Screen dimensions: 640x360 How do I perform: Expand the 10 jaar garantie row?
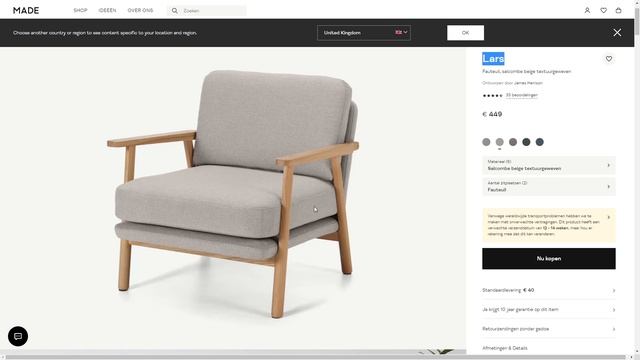(x=549, y=309)
